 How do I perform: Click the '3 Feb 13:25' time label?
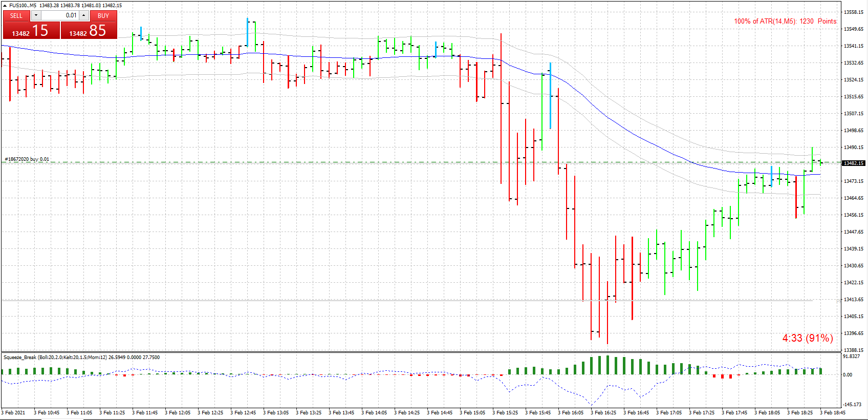pyautogui.click(x=309, y=412)
